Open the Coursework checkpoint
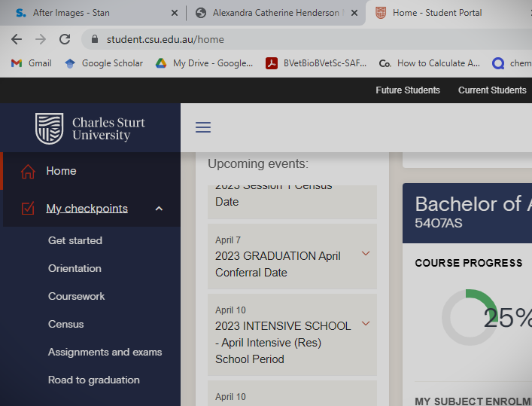 coord(76,296)
